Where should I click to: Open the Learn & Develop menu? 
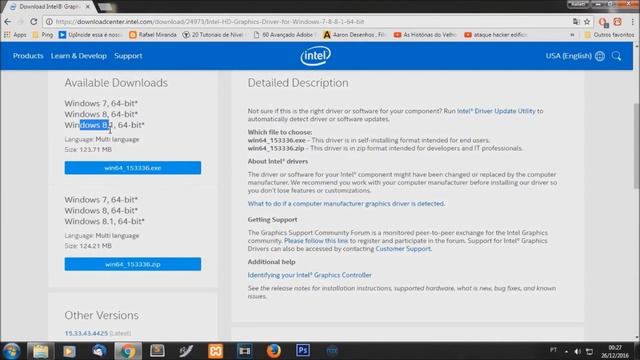pyautogui.click(x=79, y=56)
